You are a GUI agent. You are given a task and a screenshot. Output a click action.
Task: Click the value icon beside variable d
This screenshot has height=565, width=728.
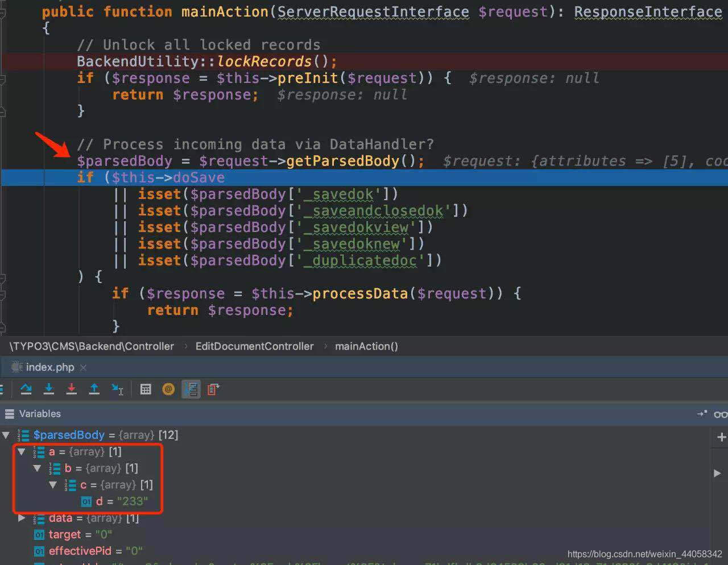86,501
